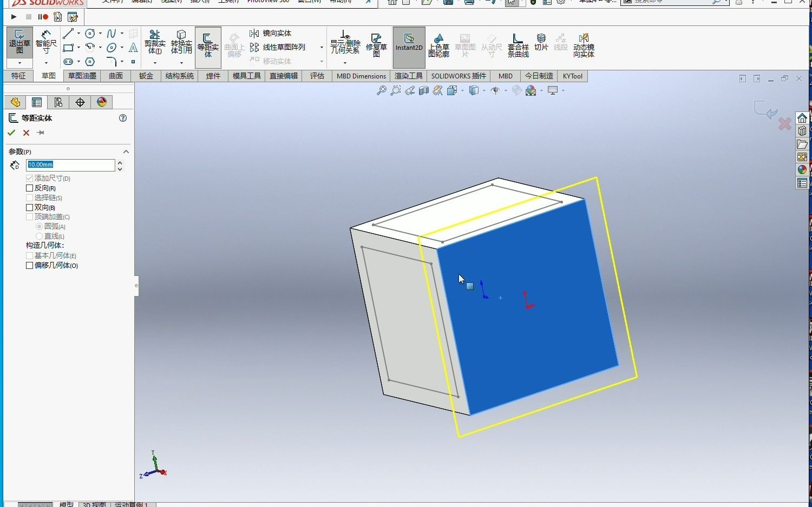Check the 双向(B) option
This screenshot has height=507, width=812.
pos(30,207)
